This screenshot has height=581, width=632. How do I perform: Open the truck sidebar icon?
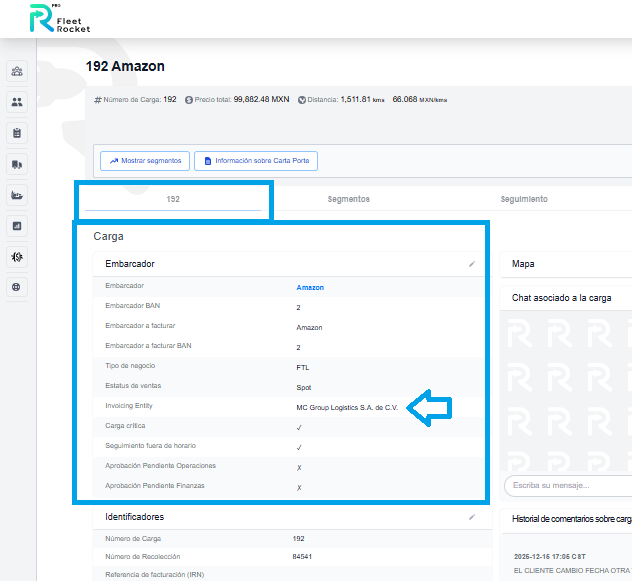[x=17, y=164]
